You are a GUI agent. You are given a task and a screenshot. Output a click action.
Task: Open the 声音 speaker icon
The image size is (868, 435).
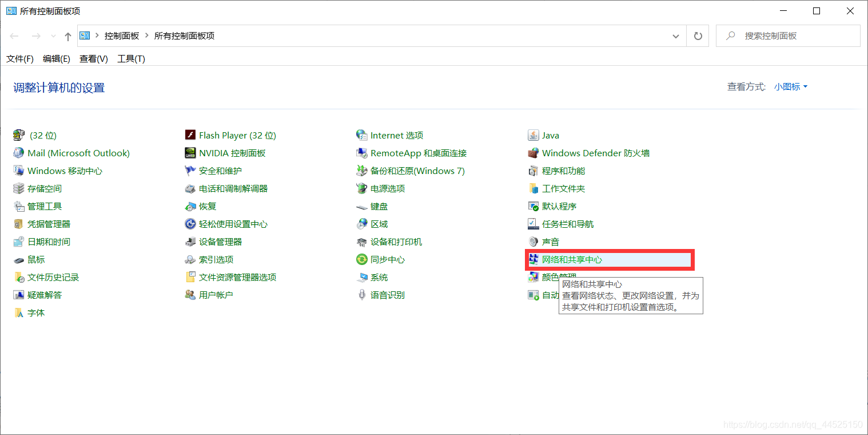533,242
